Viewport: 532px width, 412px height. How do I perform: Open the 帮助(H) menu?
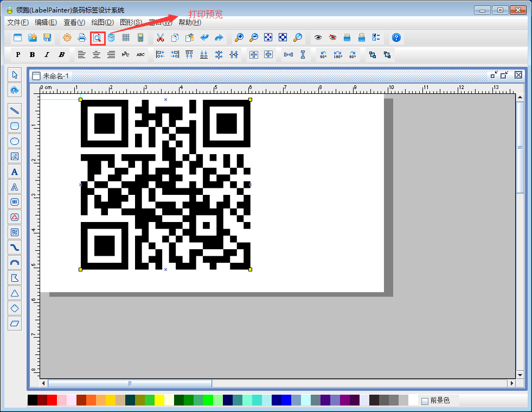click(x=190, y=22)
